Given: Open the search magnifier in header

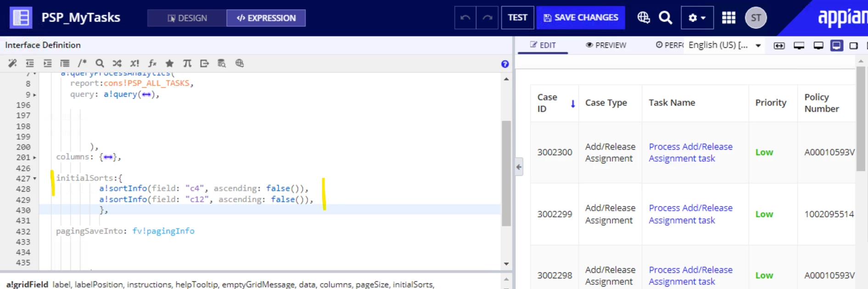Looking at the screenshot, I should tap(665, 17).
